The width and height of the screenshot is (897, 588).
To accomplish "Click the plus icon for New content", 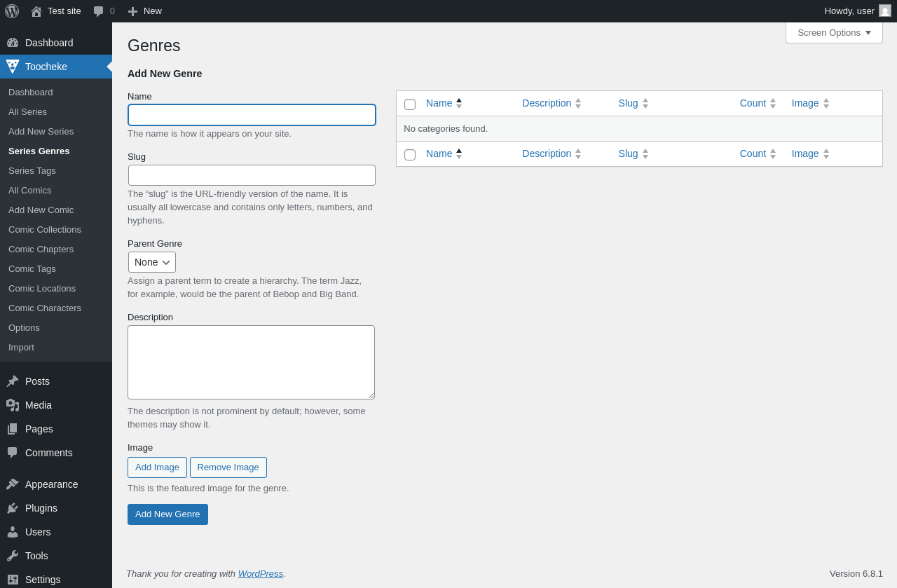I will pos(132,11).
